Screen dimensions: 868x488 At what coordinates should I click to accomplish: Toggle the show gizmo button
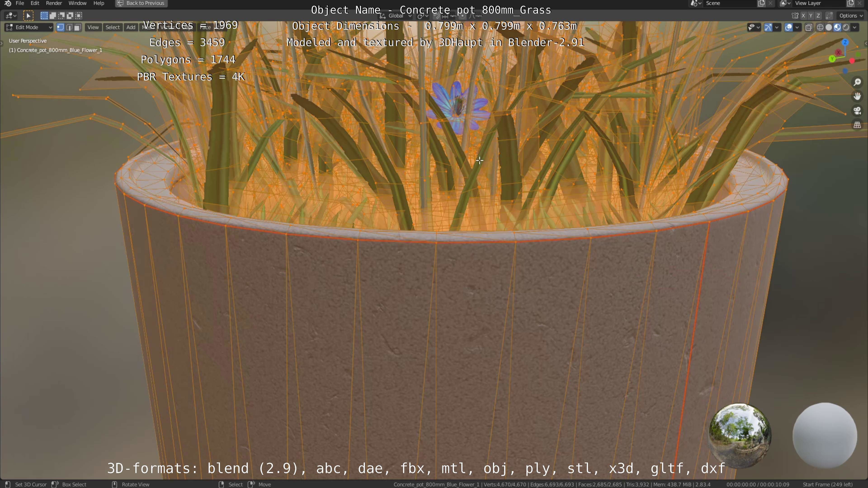tap(768, 27)
